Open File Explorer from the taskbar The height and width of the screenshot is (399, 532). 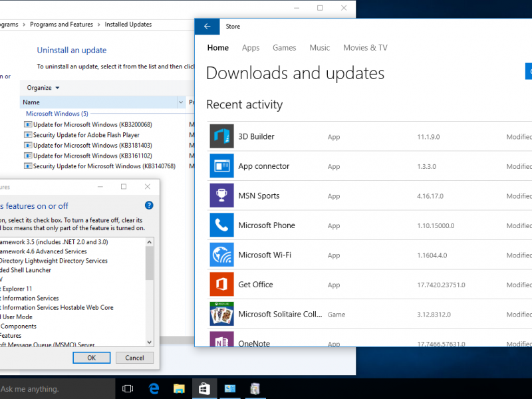pyautogui.click(x=179, y=389)
